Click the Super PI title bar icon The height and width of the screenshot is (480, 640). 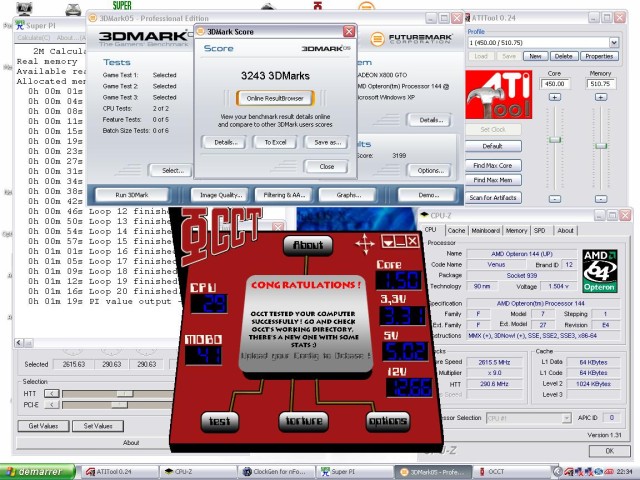pos(20,25)
